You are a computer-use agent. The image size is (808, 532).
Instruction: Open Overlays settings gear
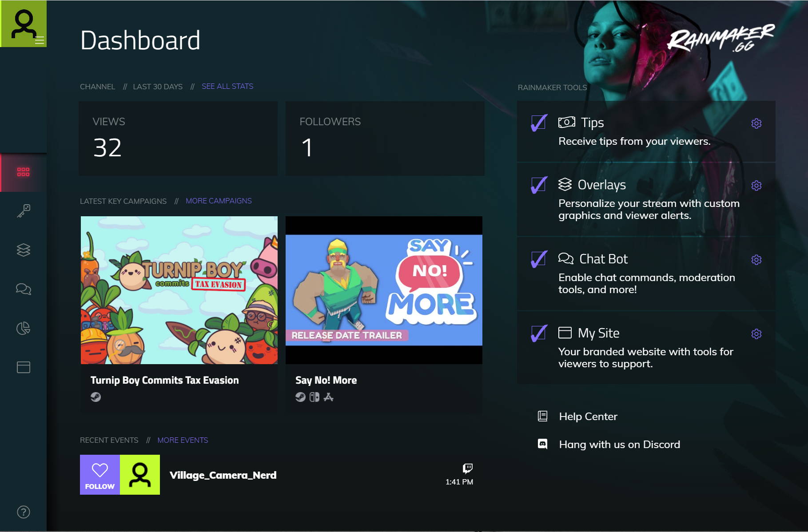click(x=756, y=186)
